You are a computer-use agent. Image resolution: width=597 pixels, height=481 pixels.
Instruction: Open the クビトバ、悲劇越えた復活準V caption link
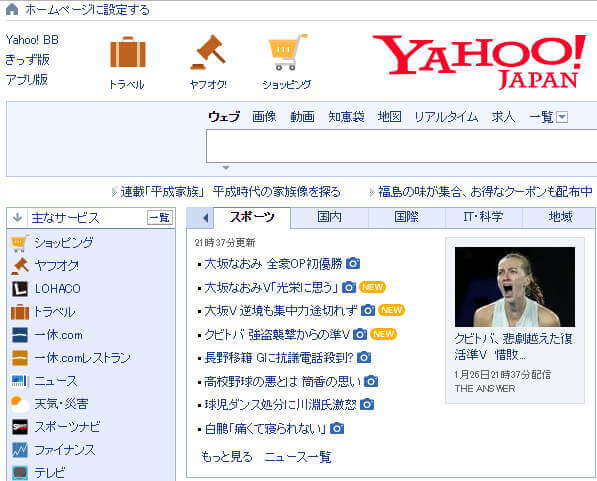pyautogui.click(x=513, y=346)
